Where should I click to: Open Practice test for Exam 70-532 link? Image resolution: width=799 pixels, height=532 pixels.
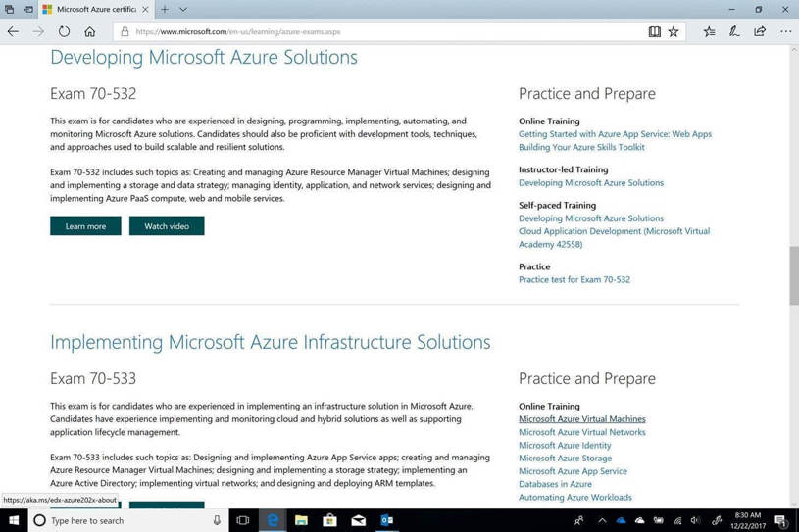[574, 279]
